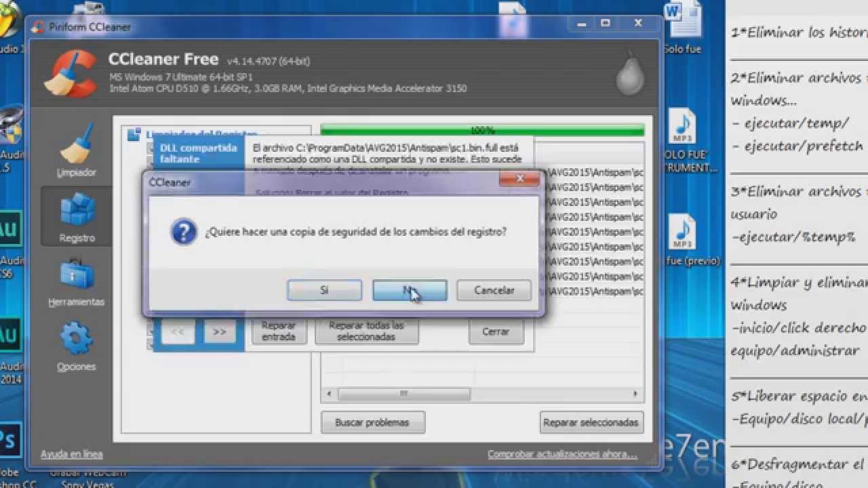Select the Registro section in the sidebar
Screen dimensions: 868x488
[76, 217]
